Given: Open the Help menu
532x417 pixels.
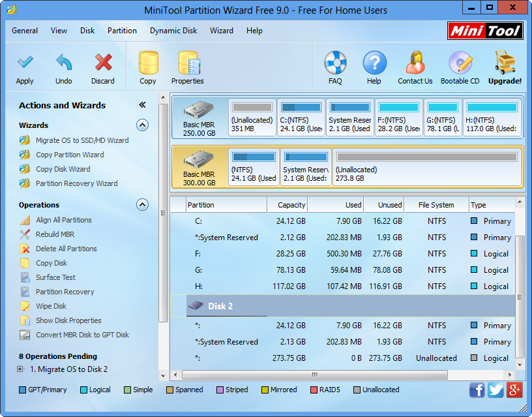Looking at the screenshot, I should 254,31.
